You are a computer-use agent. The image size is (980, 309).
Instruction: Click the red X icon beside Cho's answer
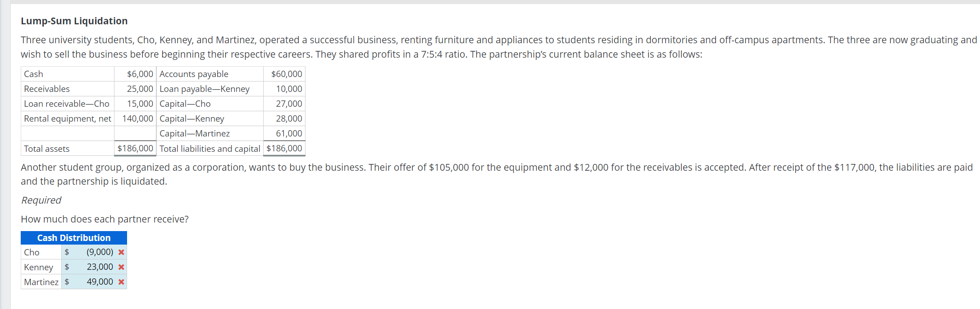coord(121,252)
